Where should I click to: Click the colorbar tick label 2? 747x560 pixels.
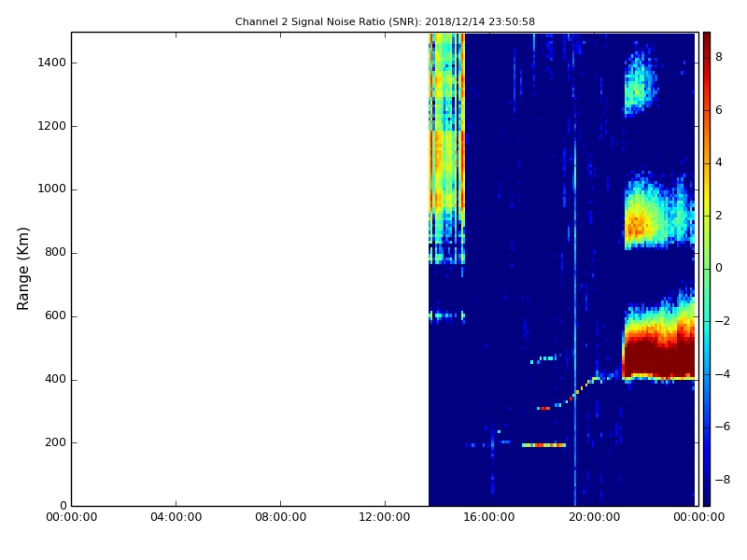pyautogui.click(x=719, y=216)
